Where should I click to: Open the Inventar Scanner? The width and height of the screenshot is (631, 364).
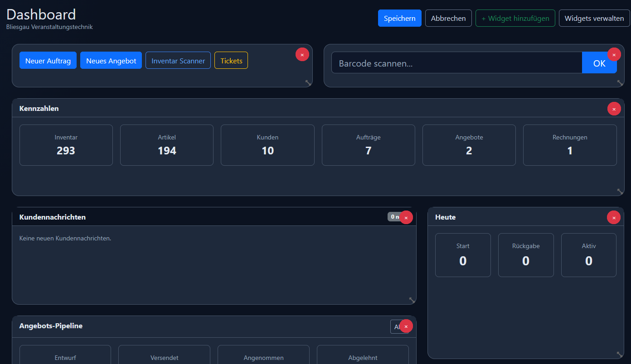[178, 61]
